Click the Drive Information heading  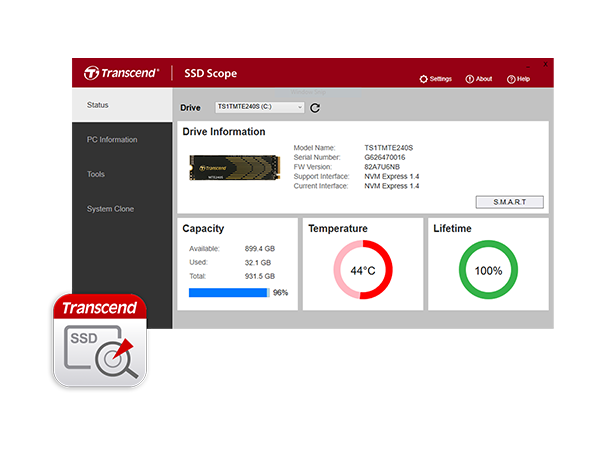pos(224,132)
